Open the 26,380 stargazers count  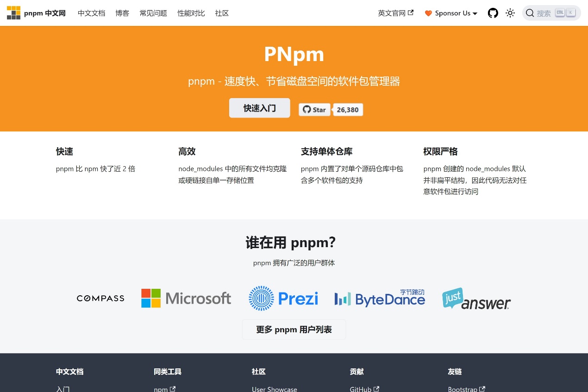[x=348, y=110]
